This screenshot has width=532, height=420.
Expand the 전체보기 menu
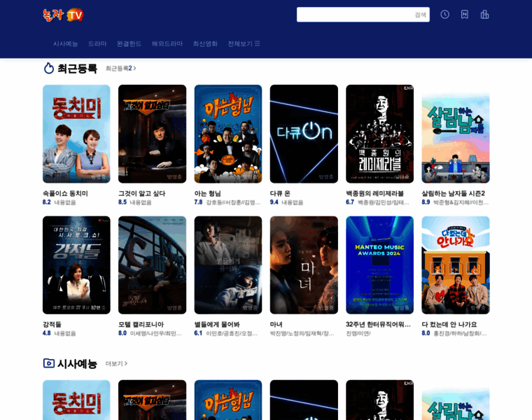tap(244, 44)
